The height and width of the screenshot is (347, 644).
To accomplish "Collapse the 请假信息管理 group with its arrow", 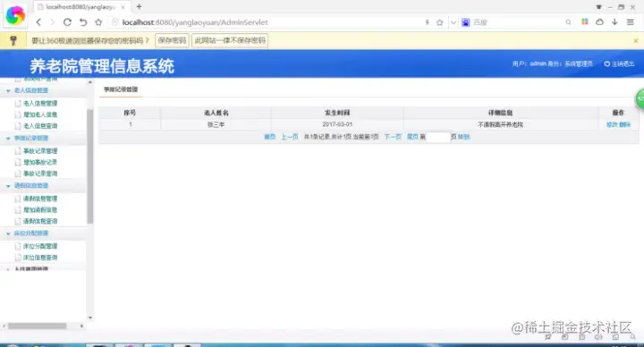I will [x=8, y=186].
